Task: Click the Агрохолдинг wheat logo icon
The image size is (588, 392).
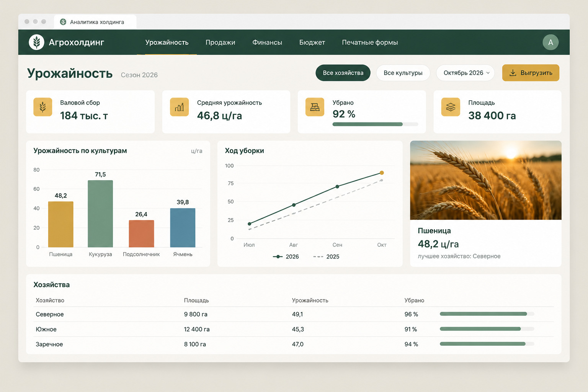Action: pyautogui.click(x=37, y=42)
